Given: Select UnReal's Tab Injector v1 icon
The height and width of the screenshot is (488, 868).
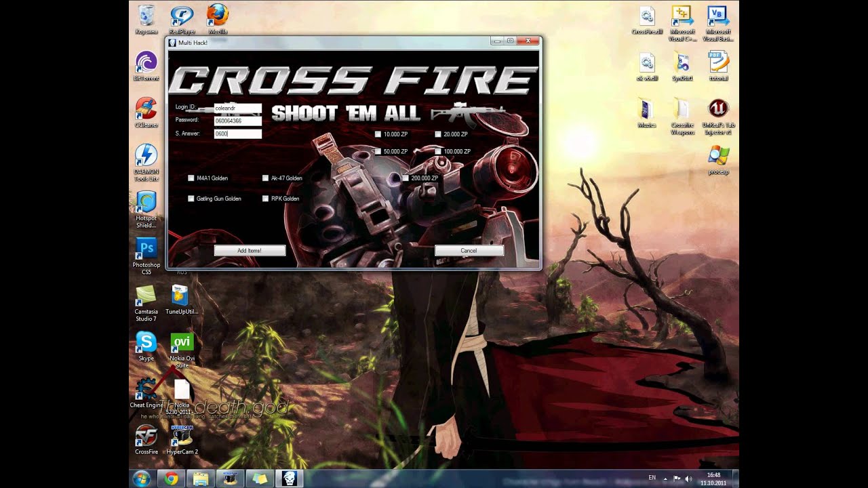Looking at the screenshot, I should point(718,117).
